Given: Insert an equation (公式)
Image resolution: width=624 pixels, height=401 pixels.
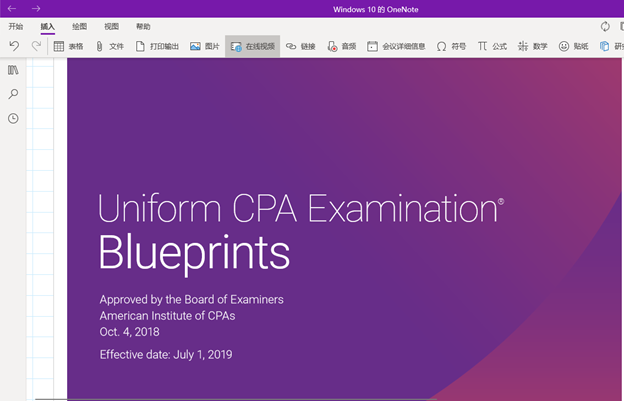Looking at the screenshot, I should (492, 47).
